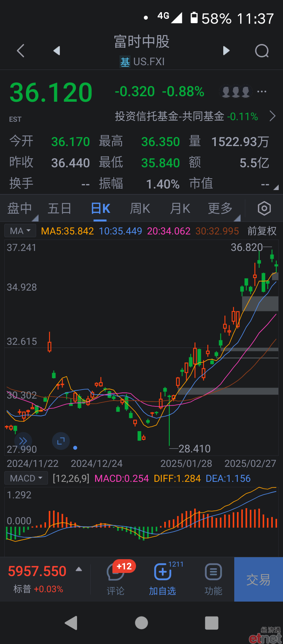The height and width of the screenshot is (644, 283).
Task: Go to previous stock arrow
Action: click(x=57, y=51)
